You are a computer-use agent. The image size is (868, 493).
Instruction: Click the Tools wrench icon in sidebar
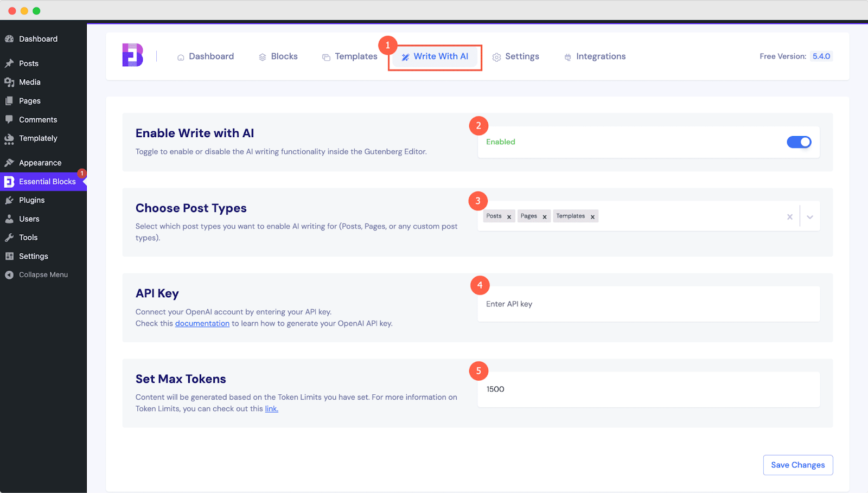(x=9, y=238)
